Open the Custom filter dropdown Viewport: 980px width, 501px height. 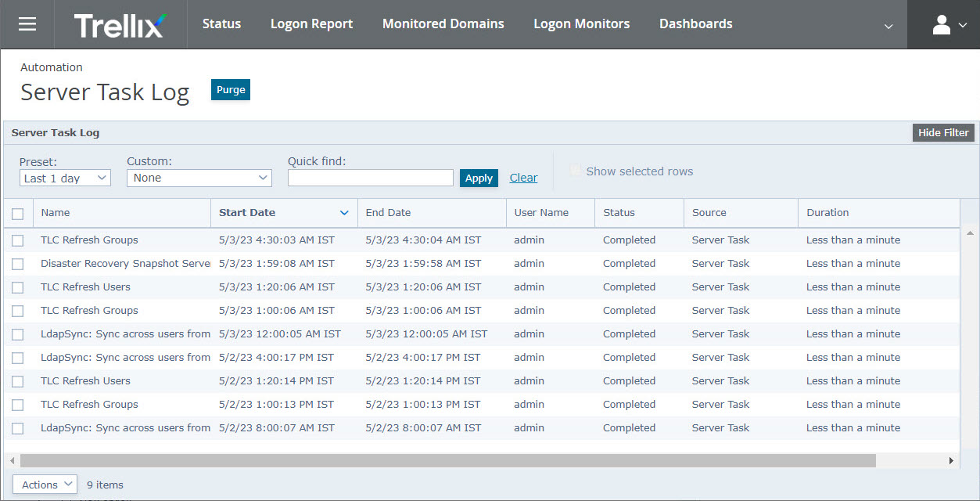(199, 178)
